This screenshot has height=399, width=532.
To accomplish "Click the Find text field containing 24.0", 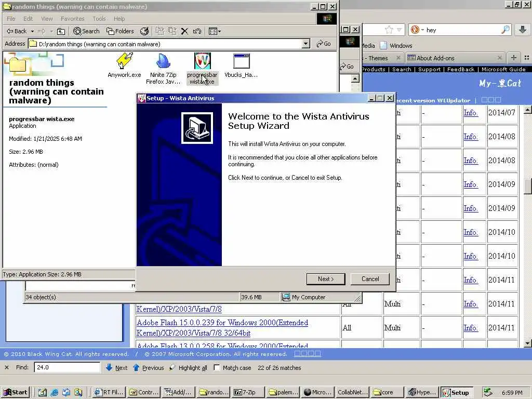I will tap(67, 367).
